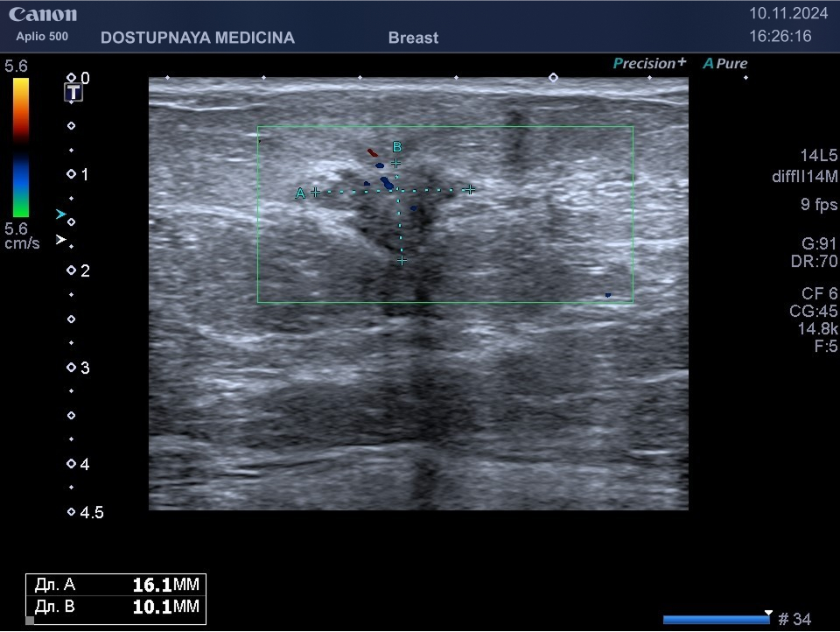Click the white arrow marker on depth scale
The height and width of the screenshot is (632, 840).
pyautogui.click(x=60, y=239)
